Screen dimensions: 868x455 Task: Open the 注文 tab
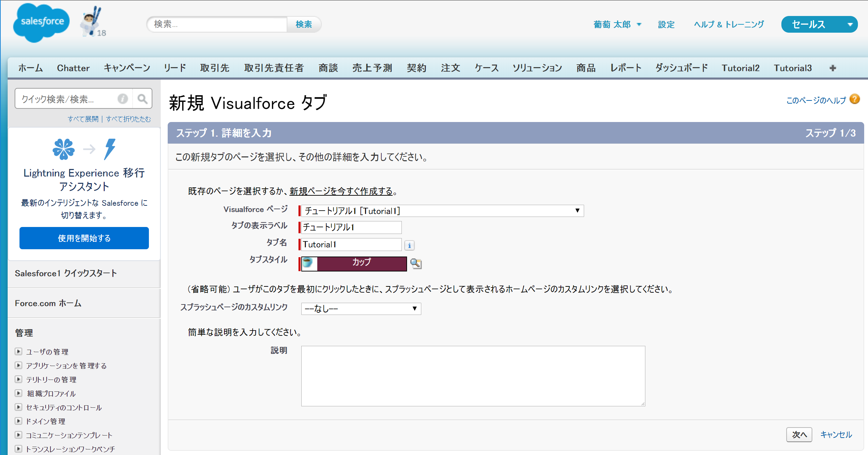pyautogui.click(x=451, y=68)
